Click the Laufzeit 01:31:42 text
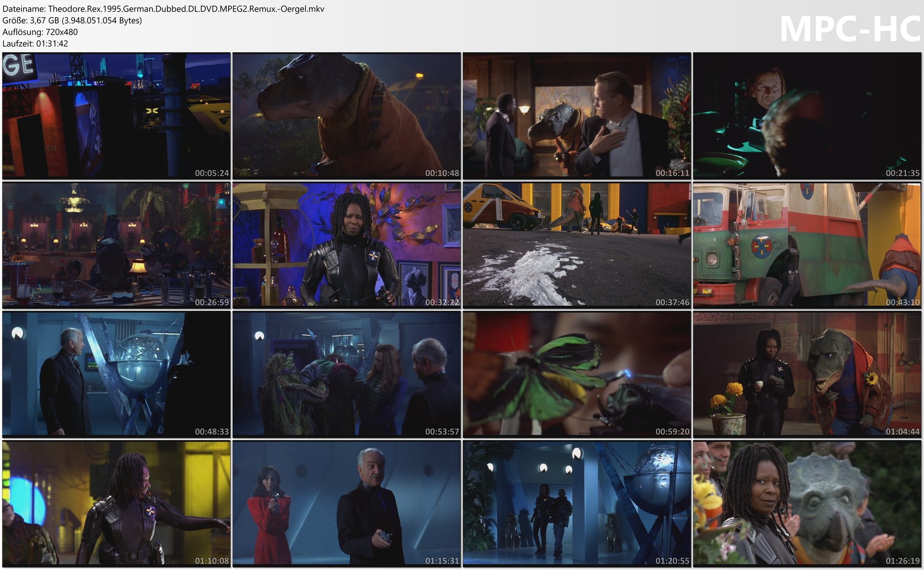The height and width of the screenshot is (570, 924). pos(35,43)
